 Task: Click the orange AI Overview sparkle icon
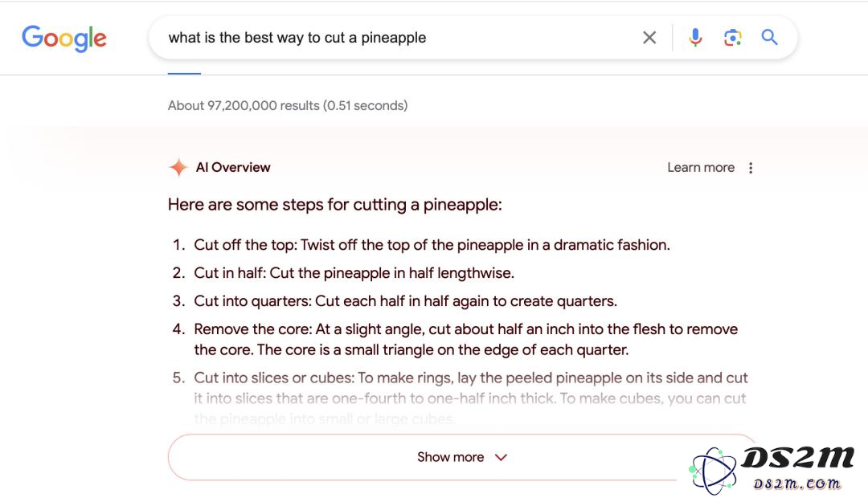[178, 167]
